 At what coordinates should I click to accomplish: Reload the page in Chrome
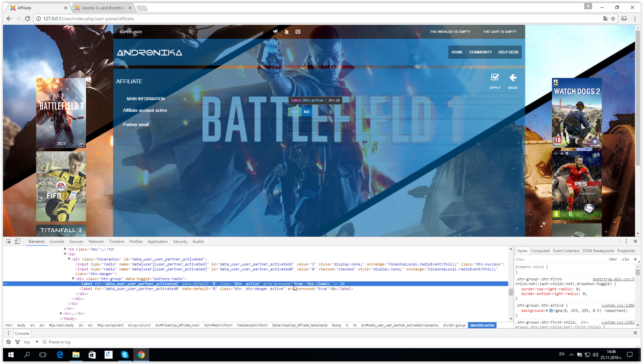point(28,19)
